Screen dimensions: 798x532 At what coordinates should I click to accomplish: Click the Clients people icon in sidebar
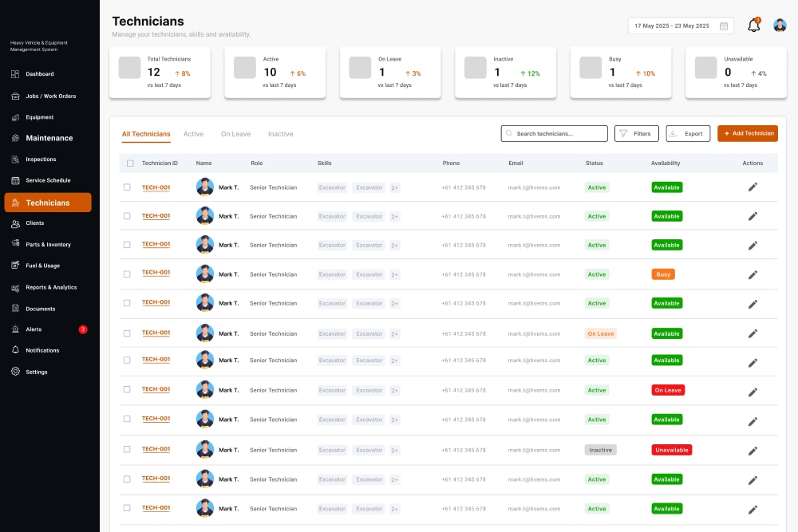pyautogui.click(x=15, y=223)
